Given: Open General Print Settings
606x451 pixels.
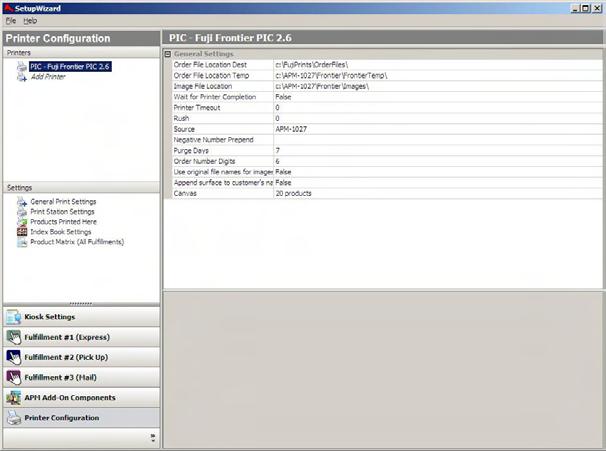Looking at the screenshot, I should click(63, 202).
